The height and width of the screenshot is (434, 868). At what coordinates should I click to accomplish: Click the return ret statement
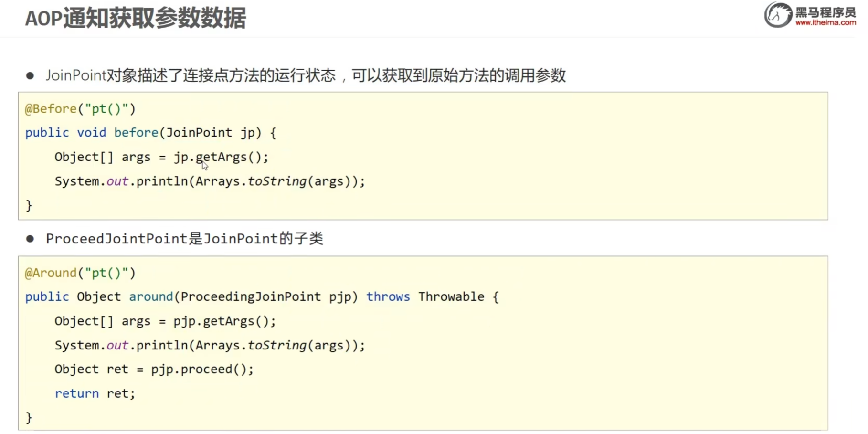pos(95,393)
